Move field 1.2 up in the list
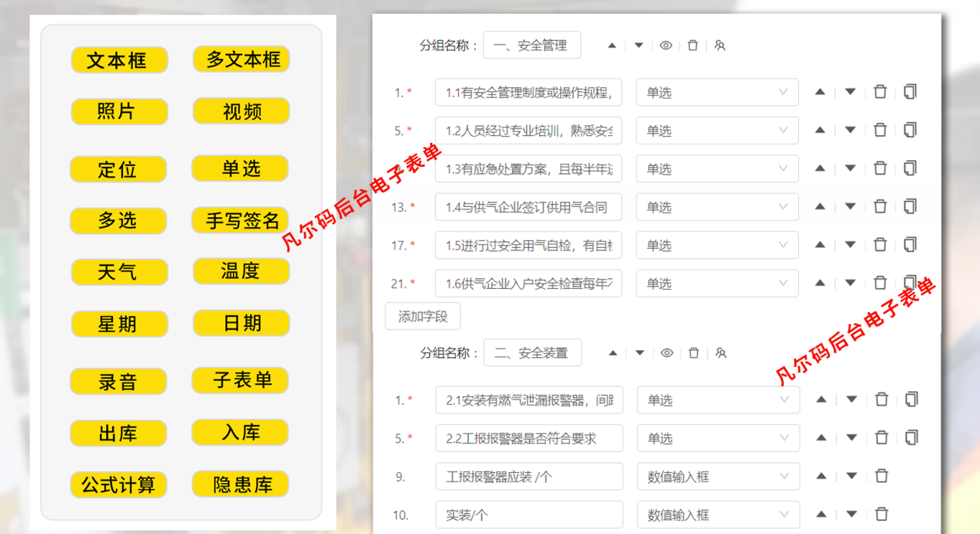 pyautogui.click(x=820, y=130)
